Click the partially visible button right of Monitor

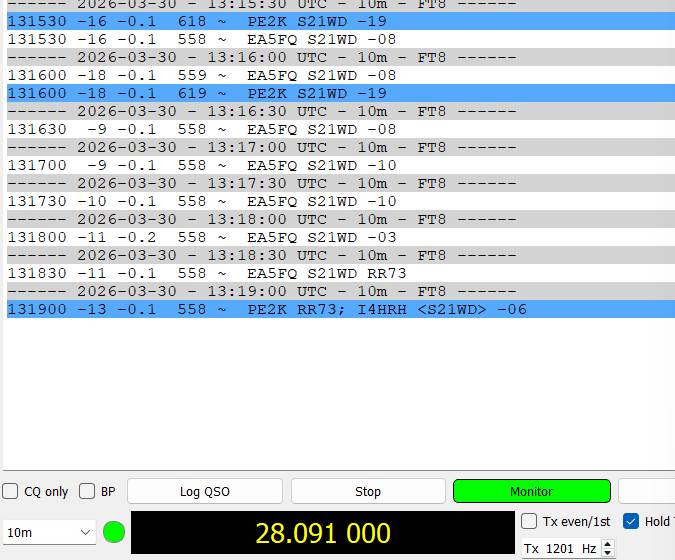point(647,491)
